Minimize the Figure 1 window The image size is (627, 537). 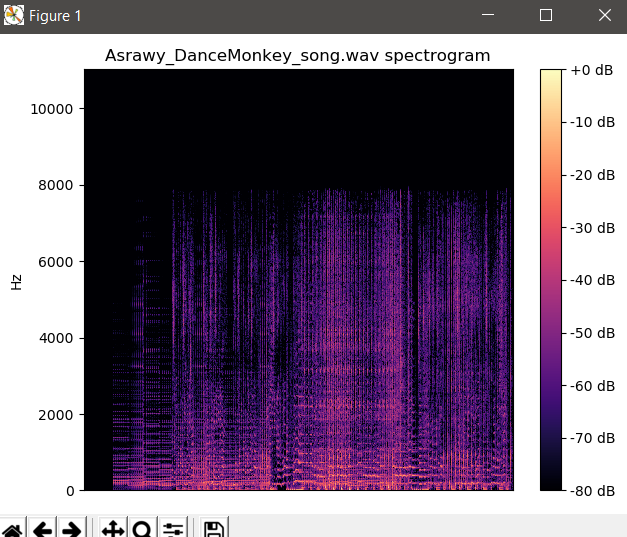pyautogui.click(x=488, y=15)
